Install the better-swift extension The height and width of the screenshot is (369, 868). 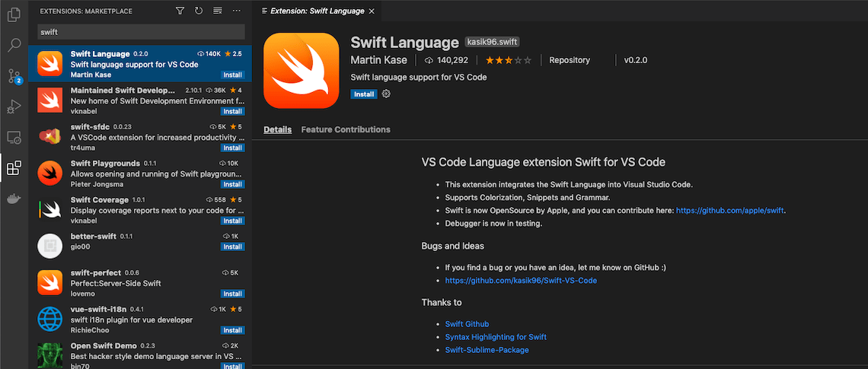pyautogui.click(x=232, y=247)
